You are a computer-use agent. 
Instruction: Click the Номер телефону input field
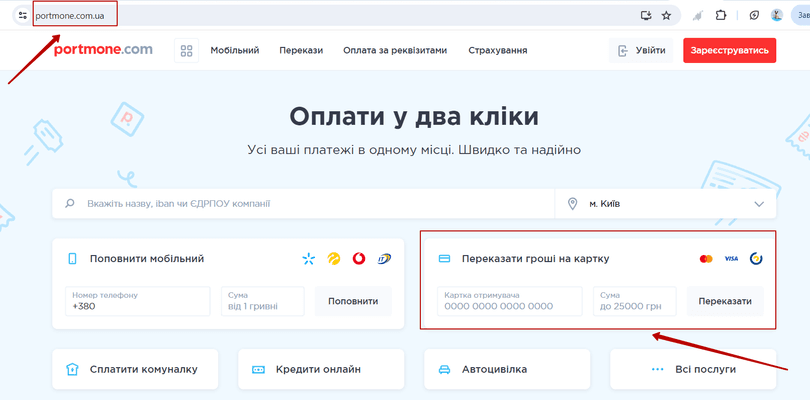pos(138,301)
